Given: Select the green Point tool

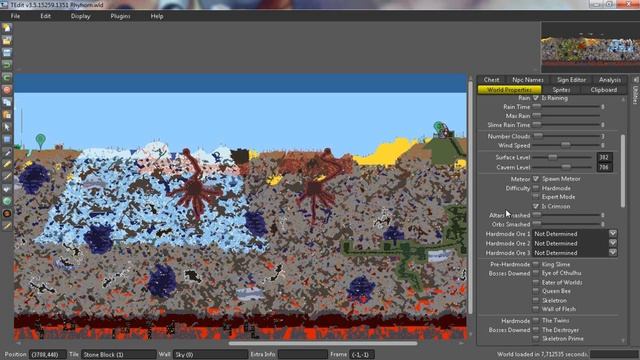Looking at the screenshot, I should (7, 201).
